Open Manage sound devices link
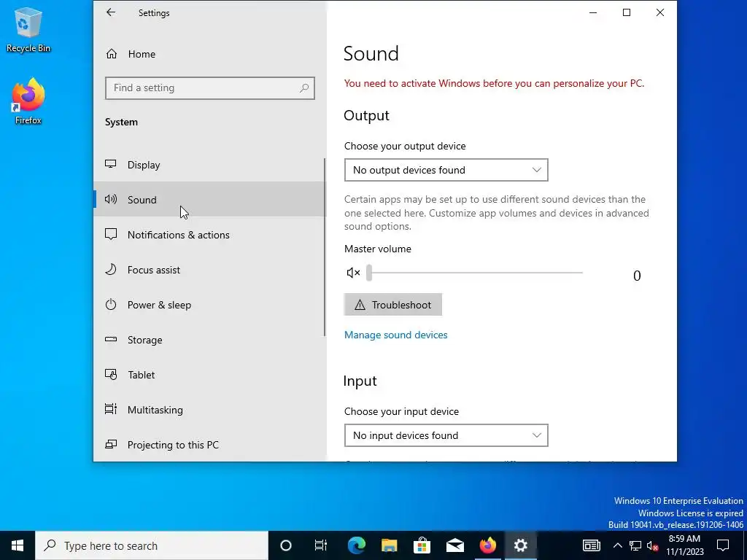 [395, 335]
